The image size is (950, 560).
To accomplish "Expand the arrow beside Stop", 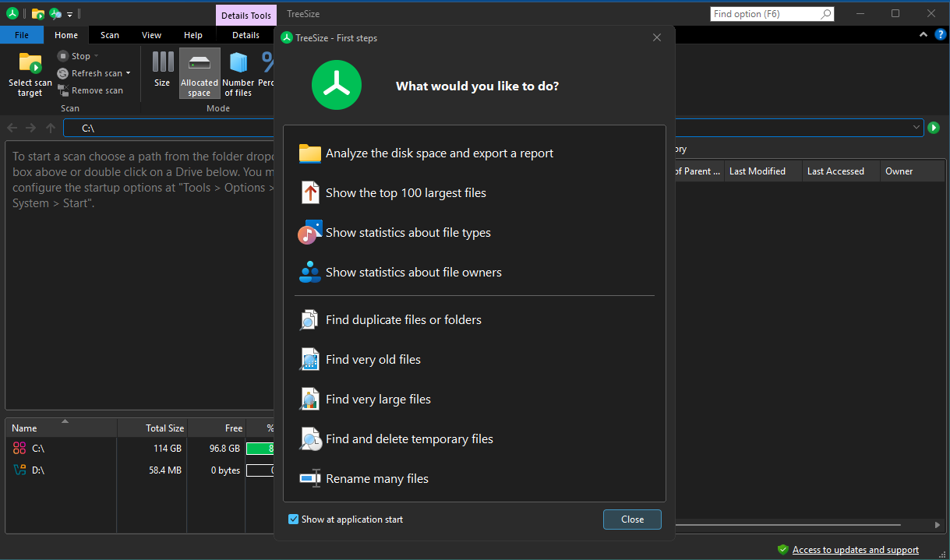I will click(x=97, y=56).
